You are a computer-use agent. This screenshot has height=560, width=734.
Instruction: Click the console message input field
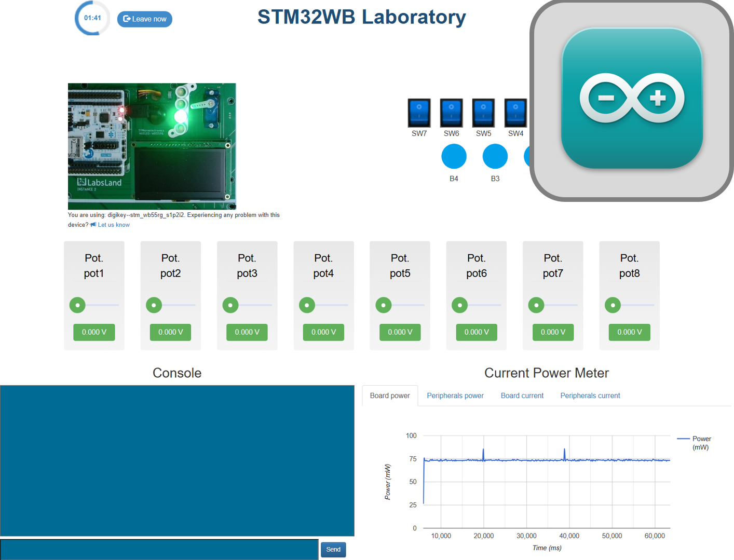click(x=159, y=549)
